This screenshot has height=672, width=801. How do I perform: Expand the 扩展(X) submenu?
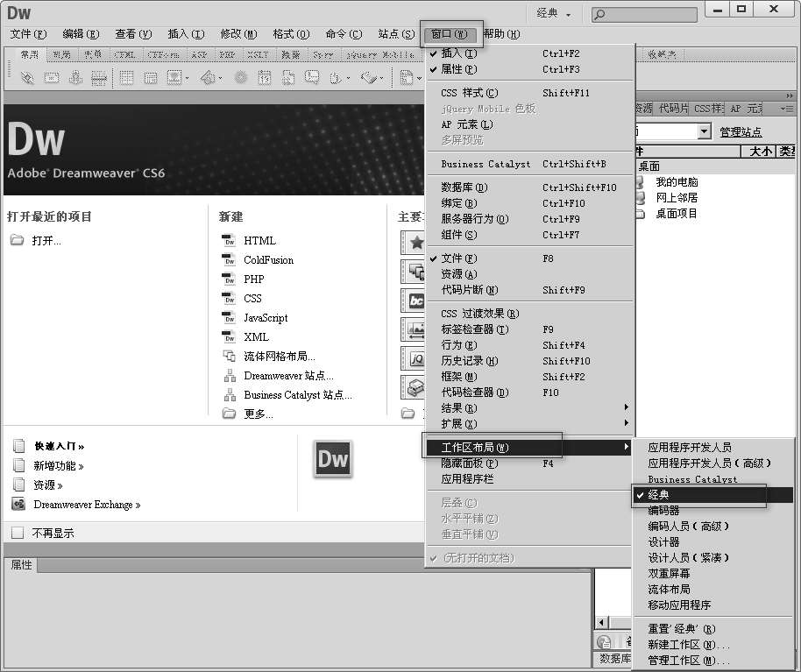click(529, 424)
